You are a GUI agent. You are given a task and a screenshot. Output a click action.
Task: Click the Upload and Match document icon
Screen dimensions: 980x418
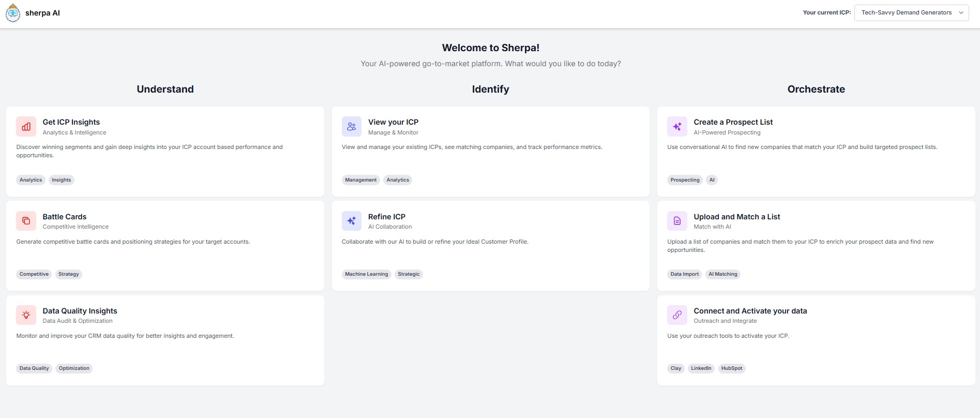coord(677,221)
